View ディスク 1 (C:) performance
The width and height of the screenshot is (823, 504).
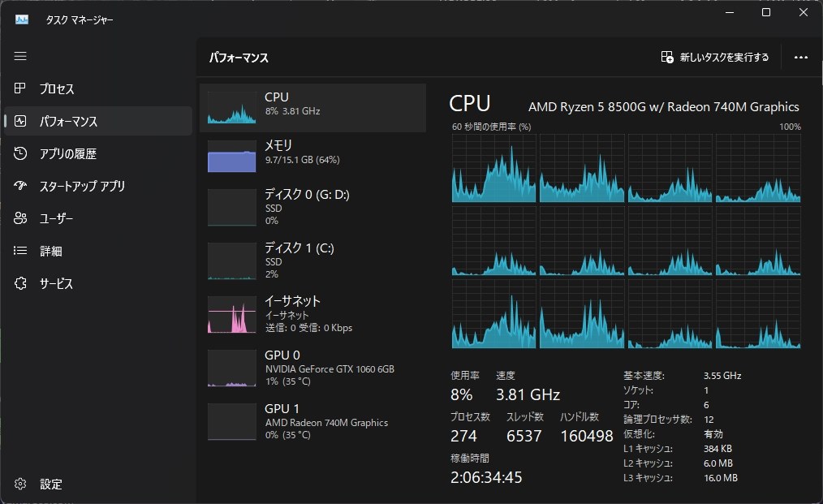pos(314,260)
